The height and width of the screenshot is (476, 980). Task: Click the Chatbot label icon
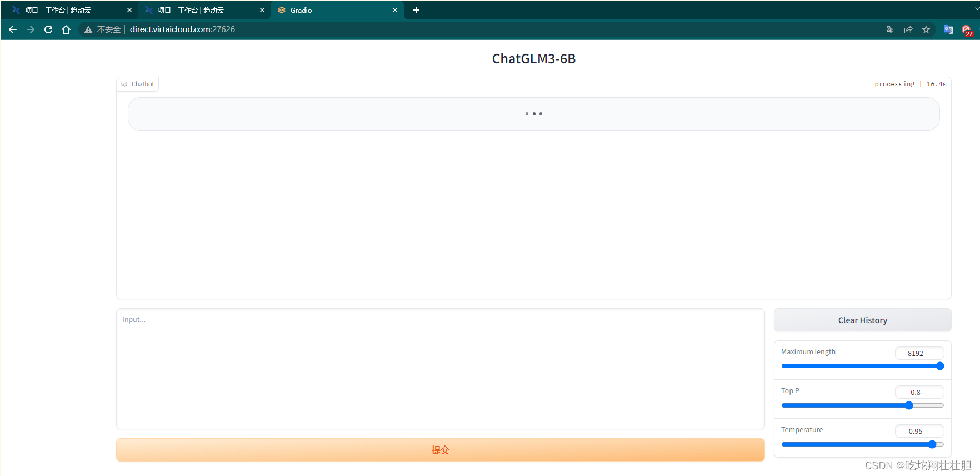point(124,84)
